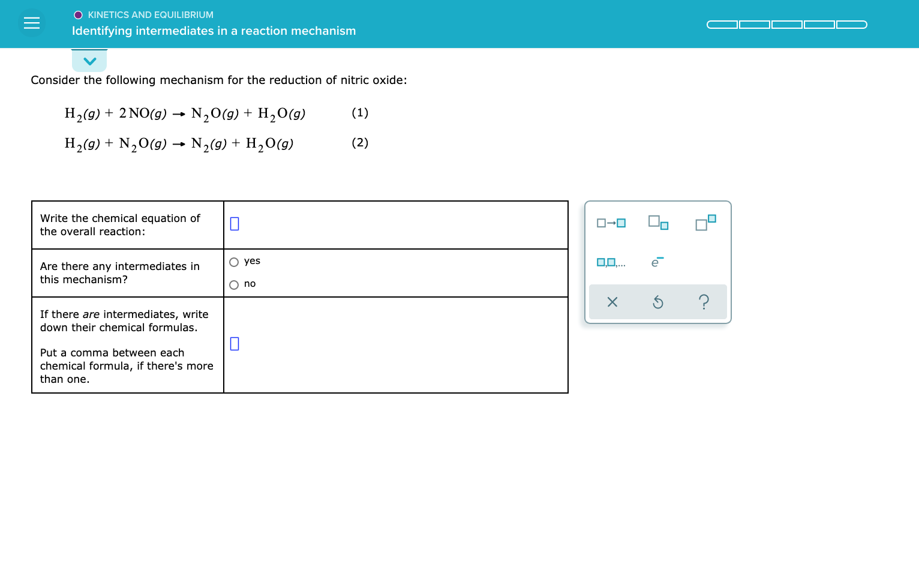Select the subscript icon in the answer palette

tap(657, 222)
